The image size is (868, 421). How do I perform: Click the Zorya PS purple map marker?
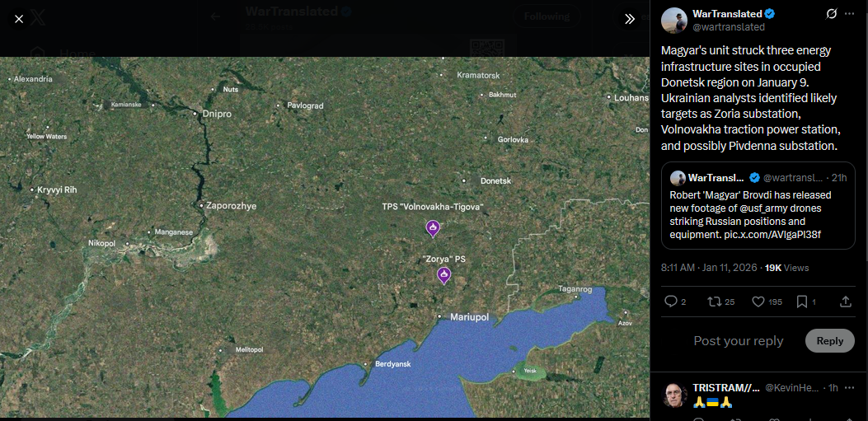point(444,275)
